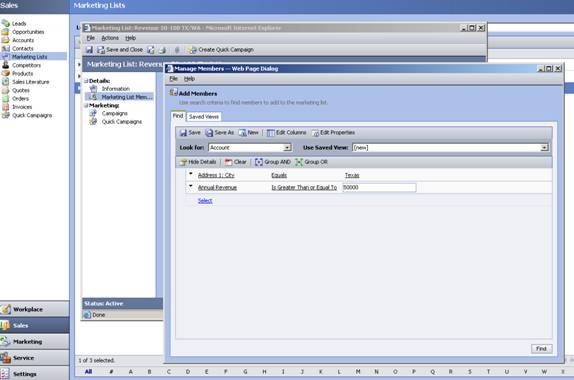Toggle Hide Details in query toolbar
574x380 pixels.
198,162
